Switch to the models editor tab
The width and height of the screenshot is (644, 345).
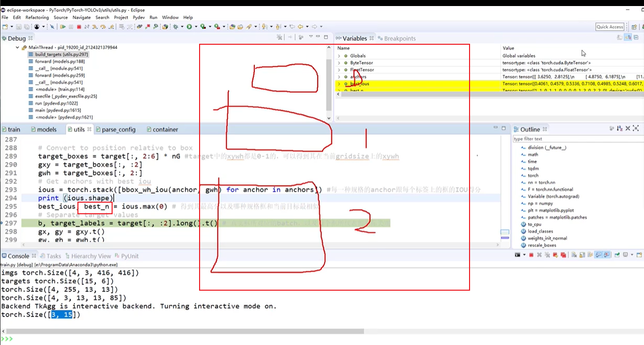point(43,129)
